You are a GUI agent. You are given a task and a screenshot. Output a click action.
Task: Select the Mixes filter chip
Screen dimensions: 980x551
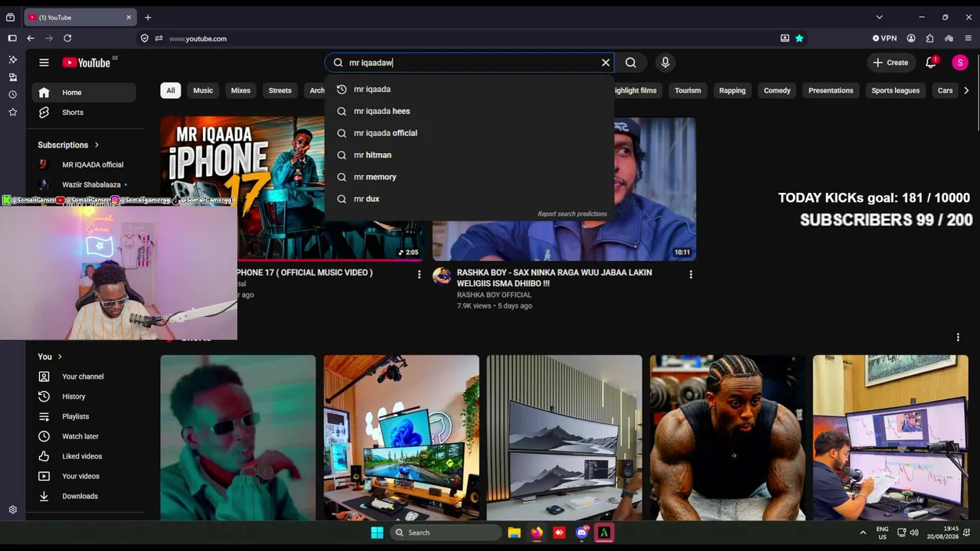[240, 90]
